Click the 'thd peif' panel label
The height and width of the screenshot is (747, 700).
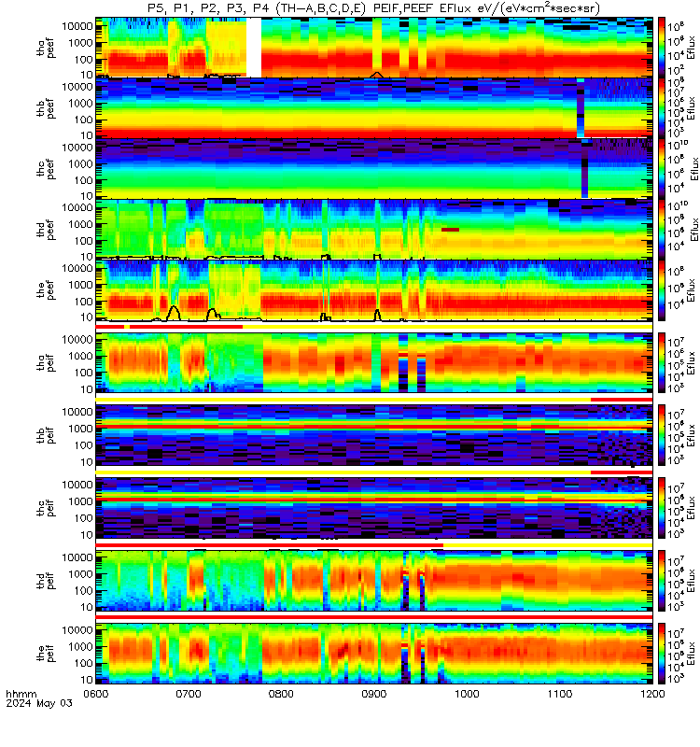pos(46,580)
